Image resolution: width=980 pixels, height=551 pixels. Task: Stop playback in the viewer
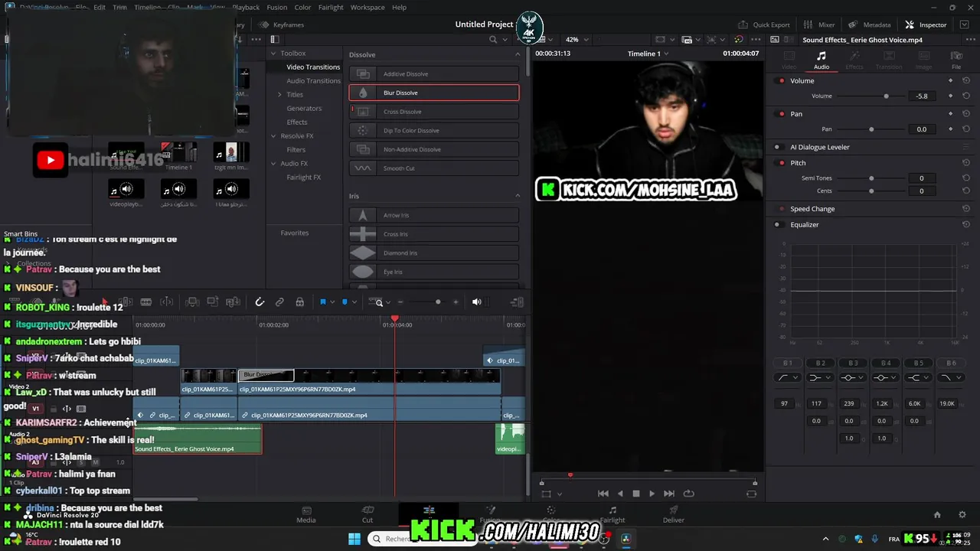click(635, 494)
